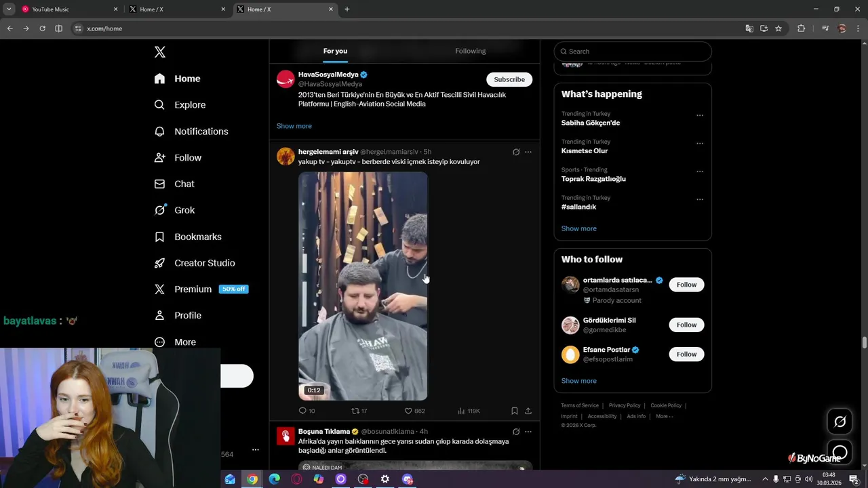868x488 pixels.
Task: Open options for the Sabiha Gökçen'de trend
Action: point(700,115)
